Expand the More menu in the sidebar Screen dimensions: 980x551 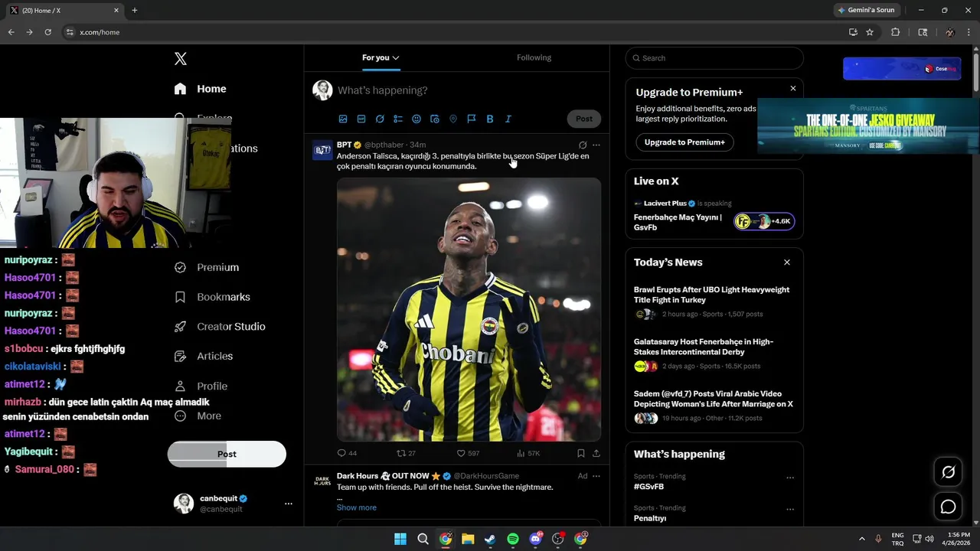coord(198,416)
